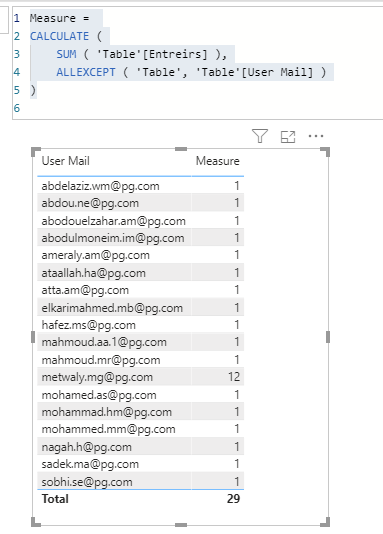The image size is (383, 534).
Task: Place cursor on the SUM function
Action: [x=66, y=54]
